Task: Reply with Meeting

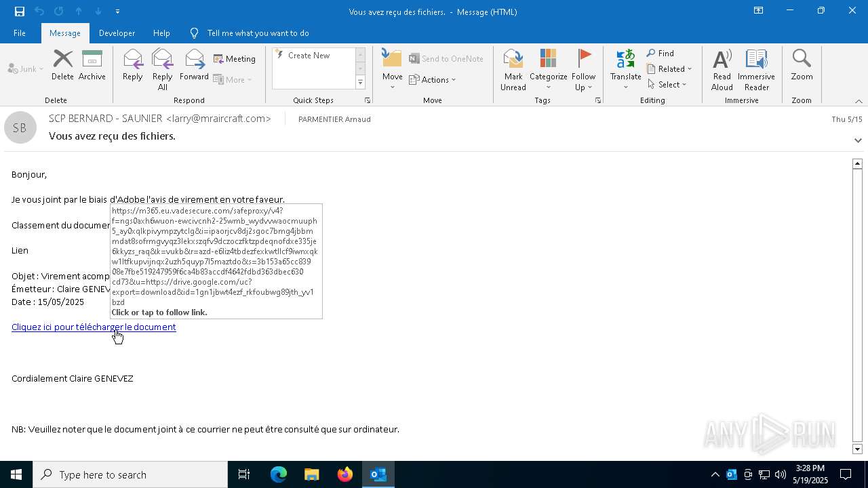Action: pyautogui.click(x=235, y=59)
